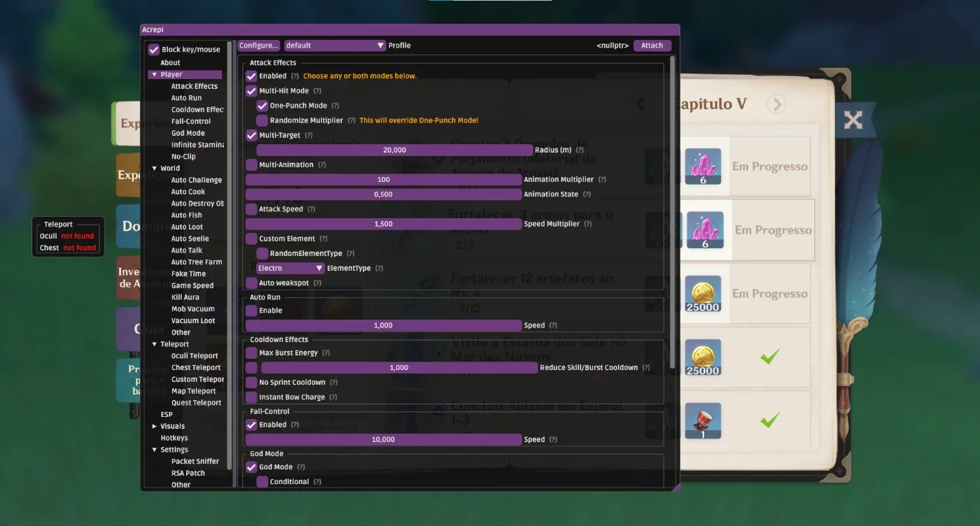This screenshot has height=526, width=980.
Task: Click help marker next to Multi-Target
Action: [x=309, y=135]
